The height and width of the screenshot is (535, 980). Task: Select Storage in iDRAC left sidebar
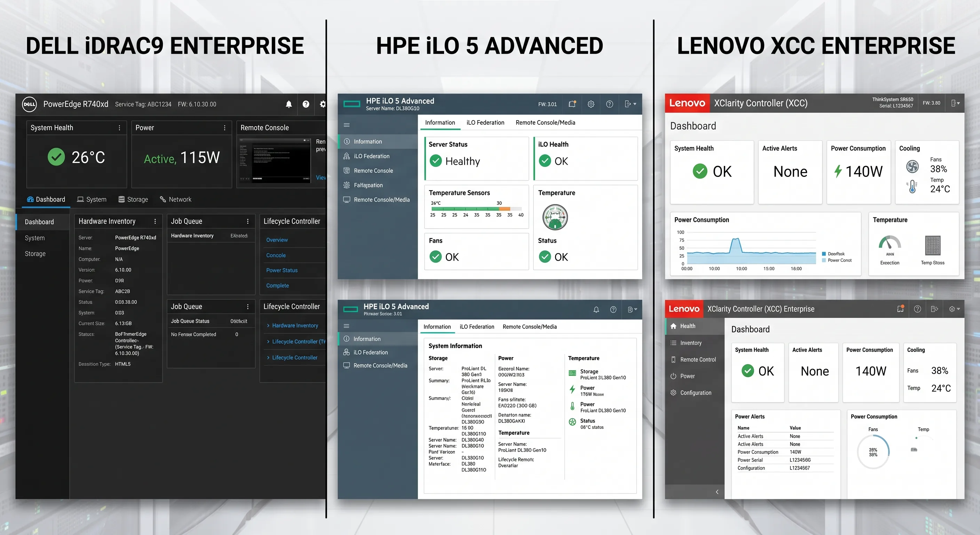[35, 254]
